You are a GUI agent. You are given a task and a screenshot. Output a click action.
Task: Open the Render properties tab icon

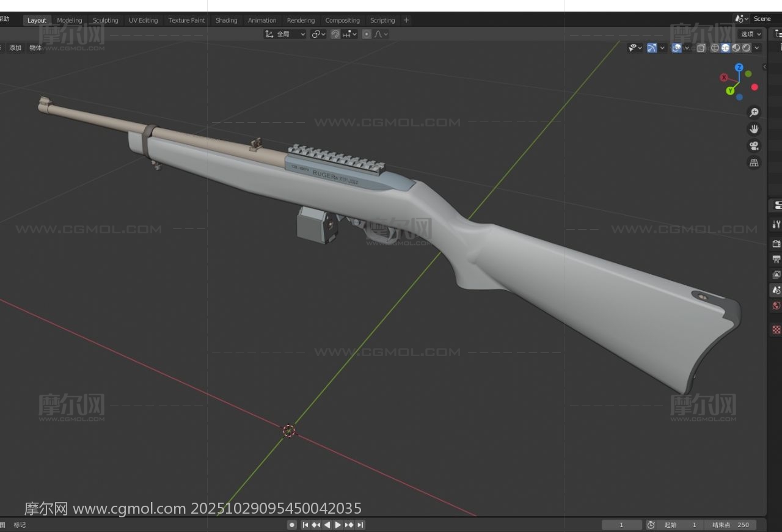(x=776, y=244)
